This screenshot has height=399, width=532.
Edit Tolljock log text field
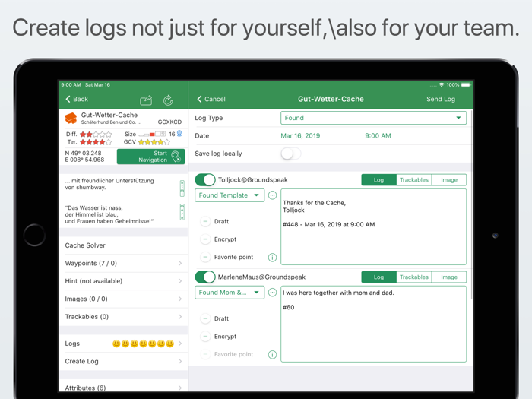(374, 226)
